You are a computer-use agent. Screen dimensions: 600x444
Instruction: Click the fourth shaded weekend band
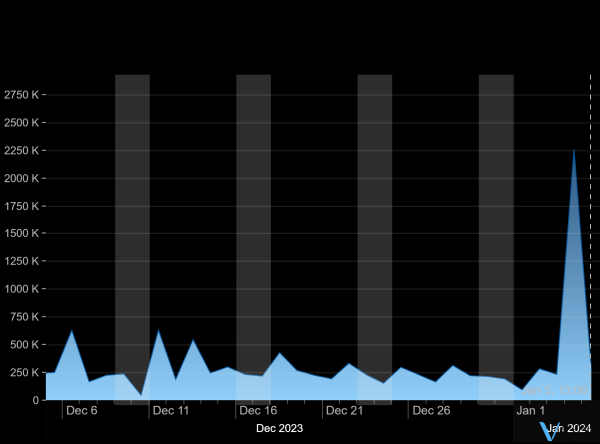point(496,200)
